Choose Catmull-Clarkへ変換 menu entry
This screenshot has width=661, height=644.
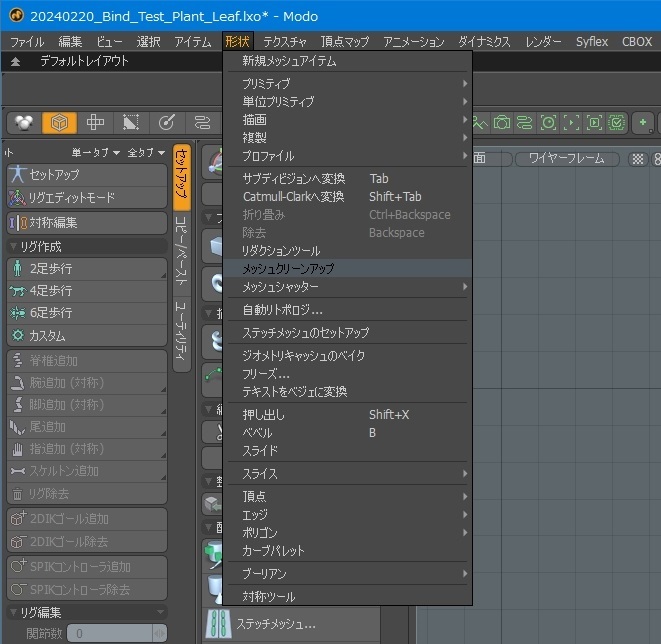(347, 197)
